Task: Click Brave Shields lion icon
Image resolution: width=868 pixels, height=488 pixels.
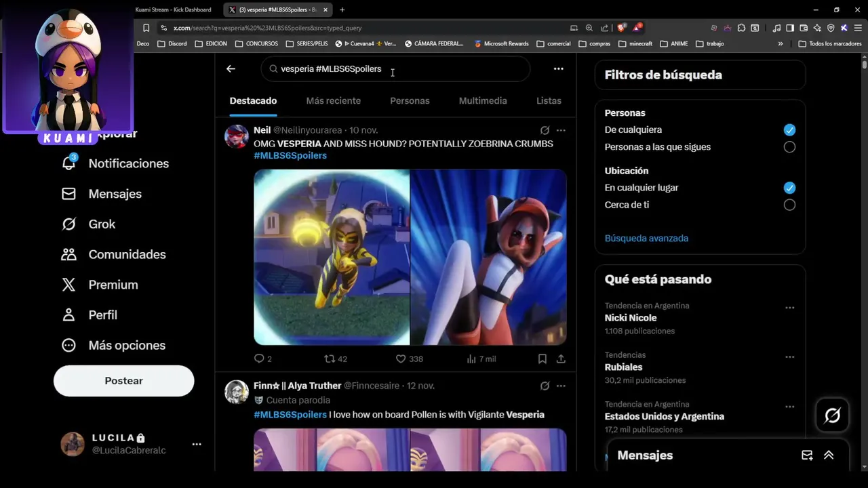Action: point(620,28)
